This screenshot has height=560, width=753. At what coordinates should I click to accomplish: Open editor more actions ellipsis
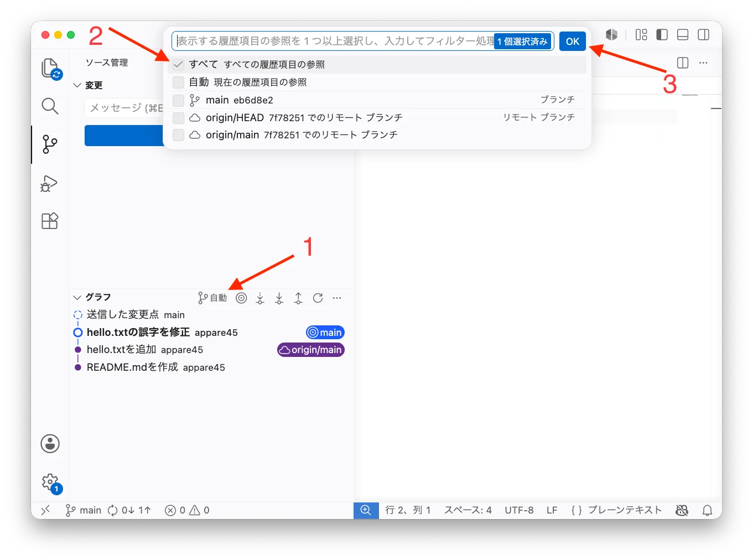(703, 63)
